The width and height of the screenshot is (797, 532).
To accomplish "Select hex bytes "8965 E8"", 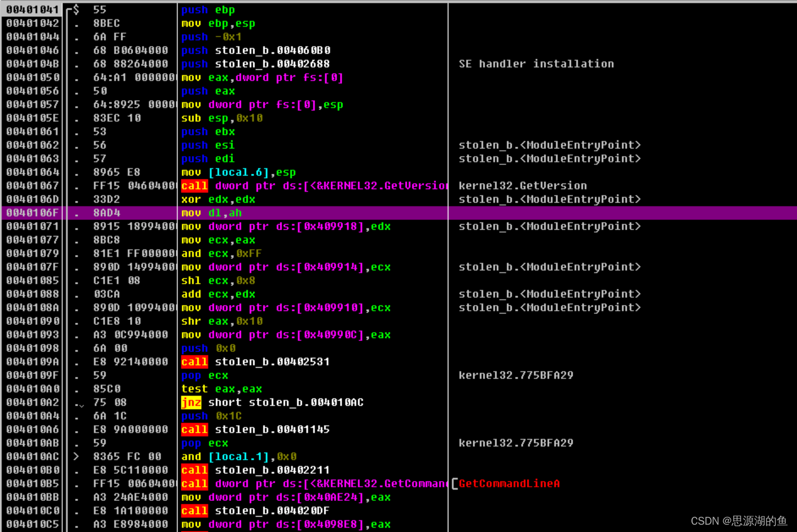I will (x=117, y=172).
